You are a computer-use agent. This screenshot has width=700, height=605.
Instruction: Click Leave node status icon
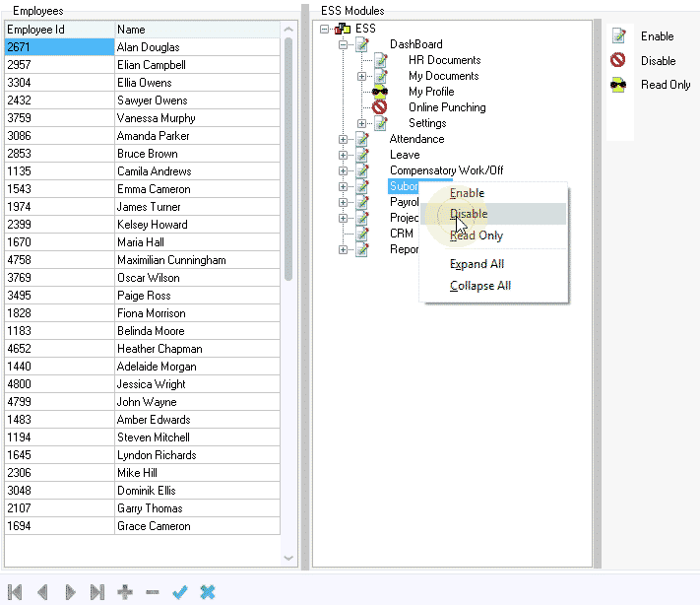coord(362,155)
